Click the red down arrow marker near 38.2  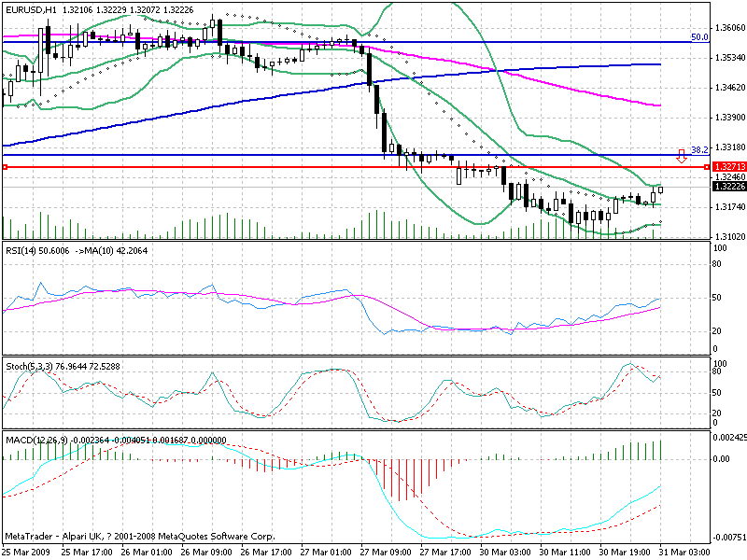click(682, 156)
